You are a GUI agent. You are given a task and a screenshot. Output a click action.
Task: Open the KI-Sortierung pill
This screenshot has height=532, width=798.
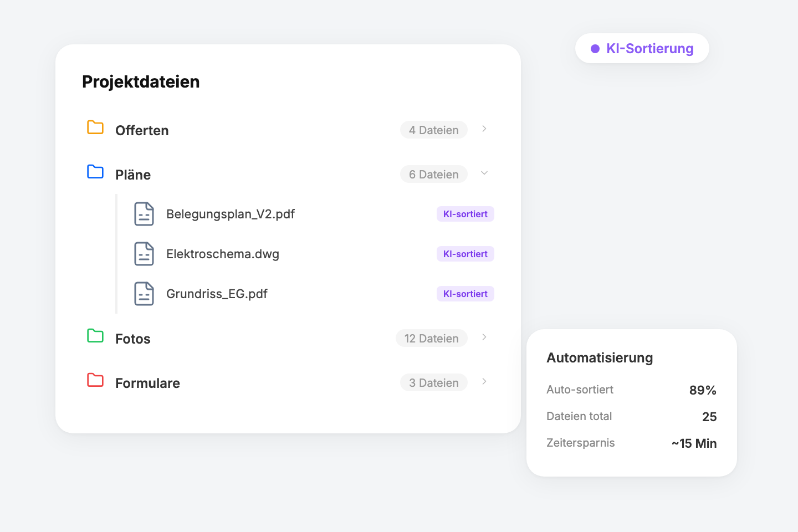(642, 48)
